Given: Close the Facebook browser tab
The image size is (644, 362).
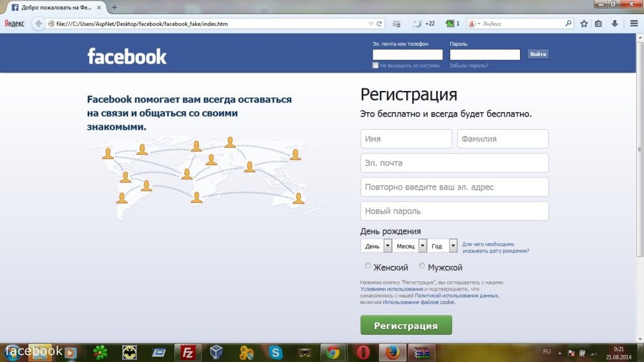Looking at the screenshot, I should click(x=99, y=7).
